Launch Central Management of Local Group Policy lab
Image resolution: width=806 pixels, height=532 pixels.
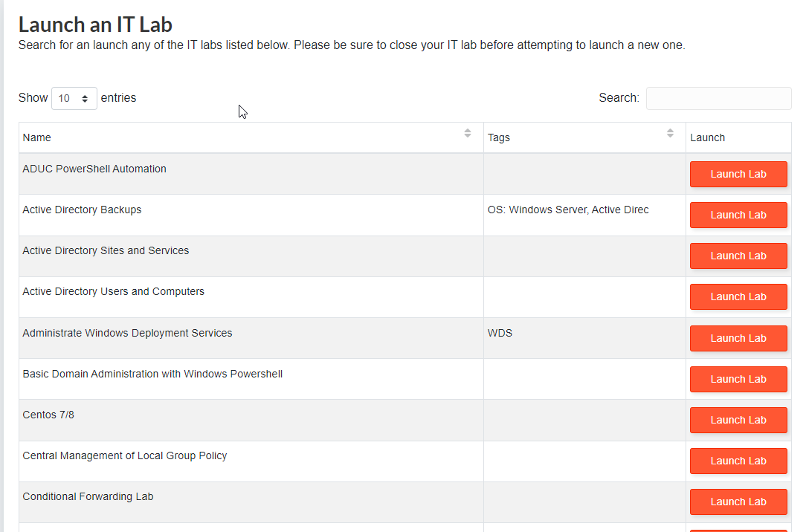point(738,461)
